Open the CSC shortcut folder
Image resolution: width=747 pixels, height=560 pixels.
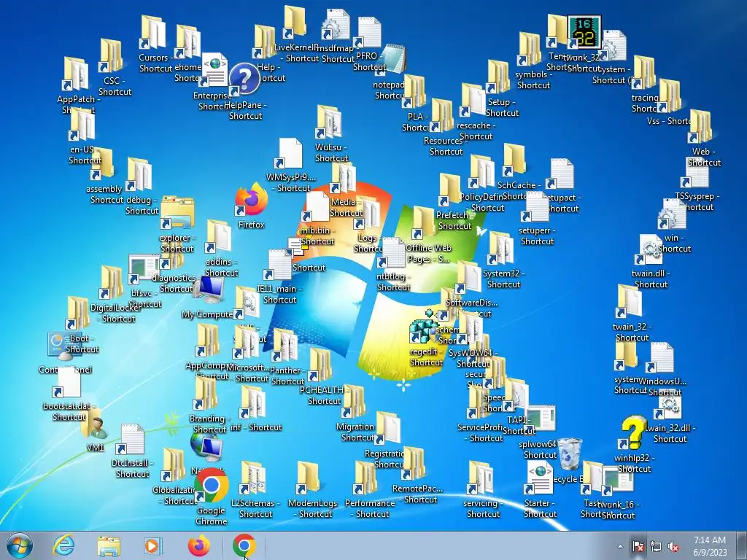tap(111, 55)
